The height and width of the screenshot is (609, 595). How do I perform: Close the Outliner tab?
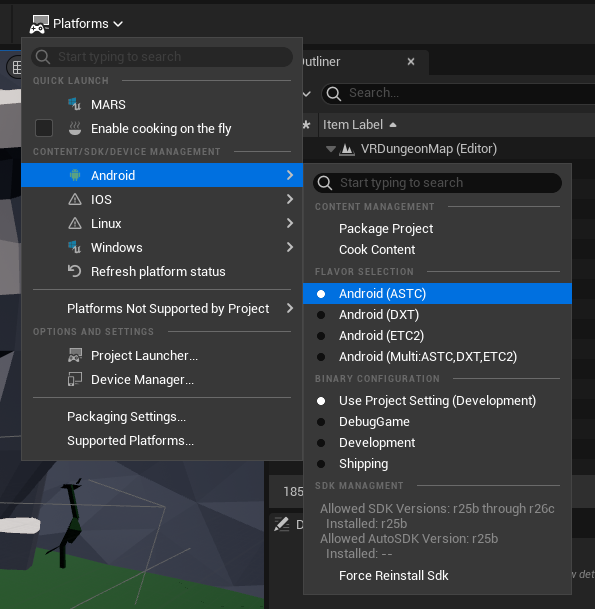(x=411, y=62)
